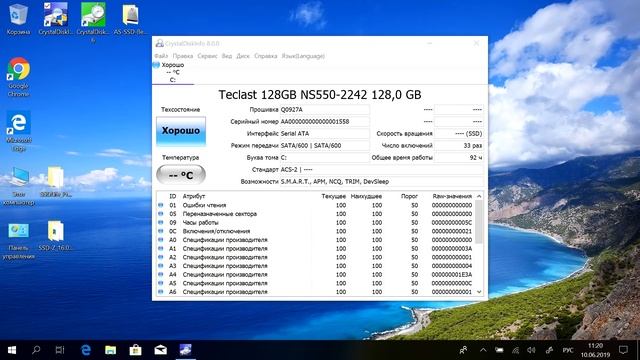Click the blue status icon for attribute A3

(160, 266)
